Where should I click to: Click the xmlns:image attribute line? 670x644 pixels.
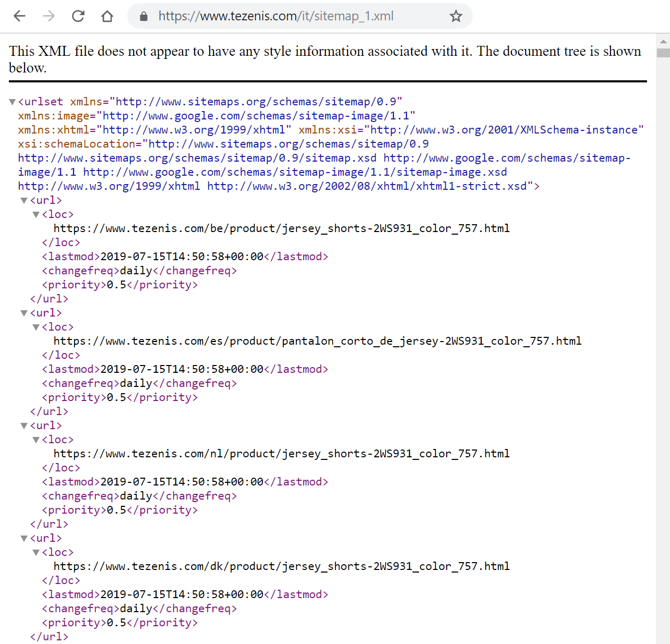click(x=217, y=116)
